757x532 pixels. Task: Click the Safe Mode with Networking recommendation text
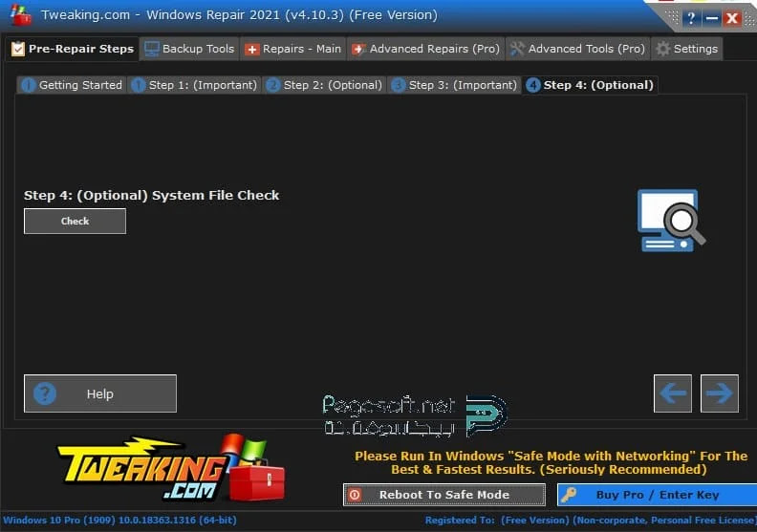pyautogui.click(x=551, y=462)
